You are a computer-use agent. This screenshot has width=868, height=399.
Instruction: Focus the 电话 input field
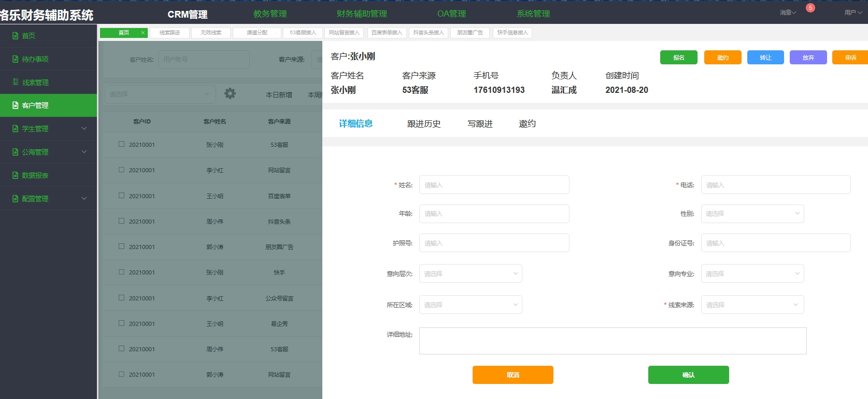pyautogui.click(x=776, y=185)
